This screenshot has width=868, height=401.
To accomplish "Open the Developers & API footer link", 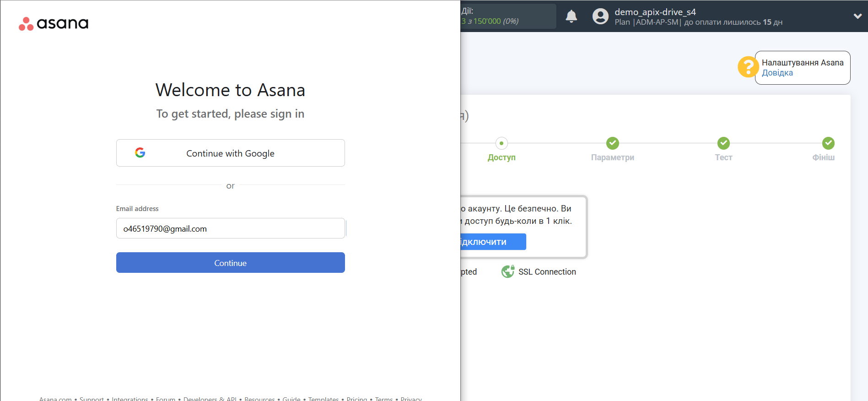I will [x=210, y=399].
